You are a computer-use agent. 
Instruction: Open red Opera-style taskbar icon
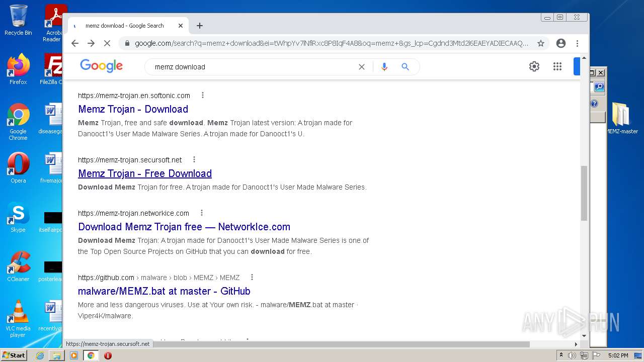108,355
